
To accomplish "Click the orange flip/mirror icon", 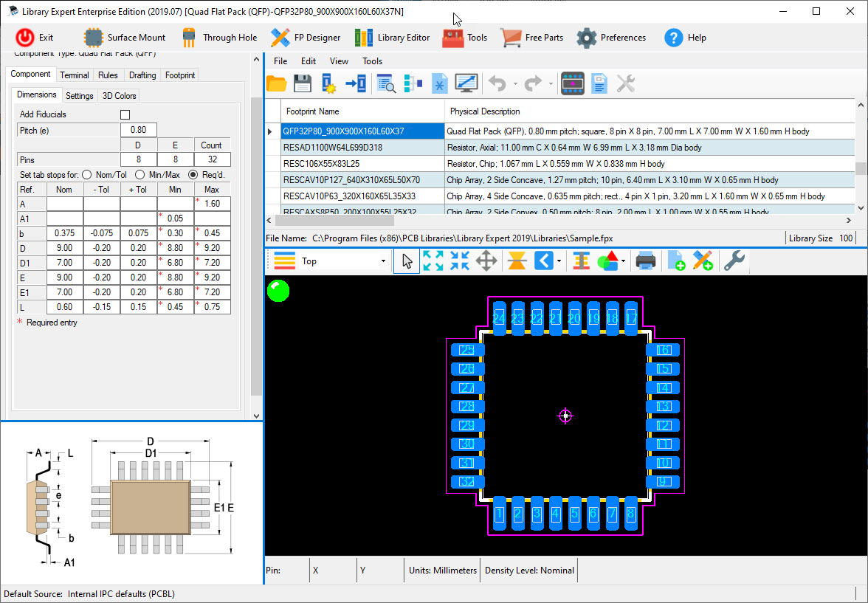I will (517, 261).
